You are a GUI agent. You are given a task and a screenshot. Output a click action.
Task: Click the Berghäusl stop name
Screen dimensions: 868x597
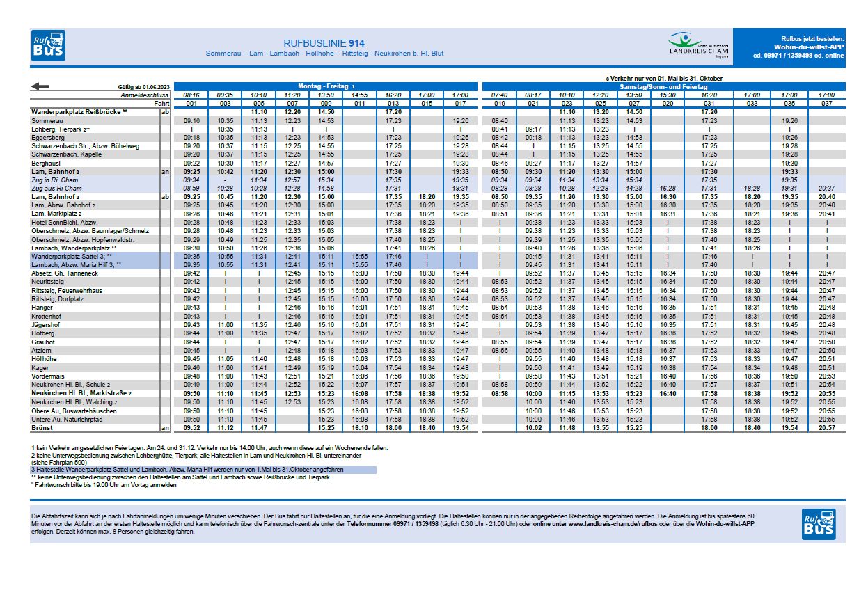(x=47, y=163)
